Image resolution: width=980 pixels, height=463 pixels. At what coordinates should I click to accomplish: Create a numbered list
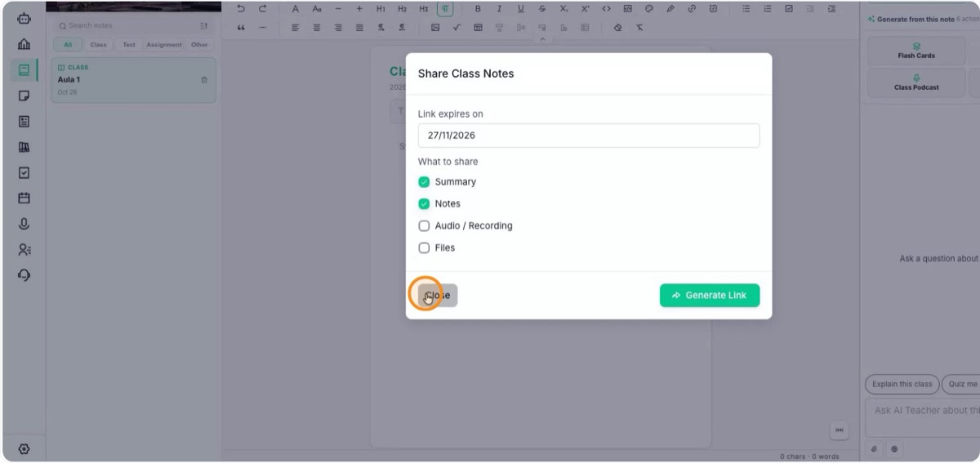(x=767, y=9)
